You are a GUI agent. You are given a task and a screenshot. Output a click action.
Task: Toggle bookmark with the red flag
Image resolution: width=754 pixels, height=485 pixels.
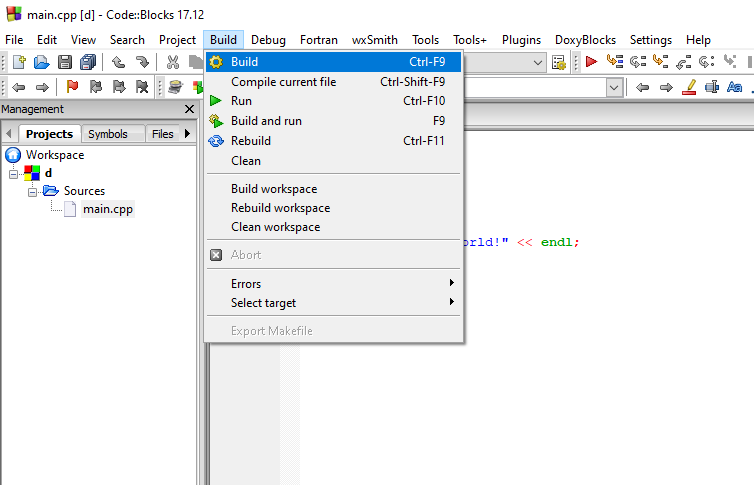pyautogui.click(x=72, y=87)
